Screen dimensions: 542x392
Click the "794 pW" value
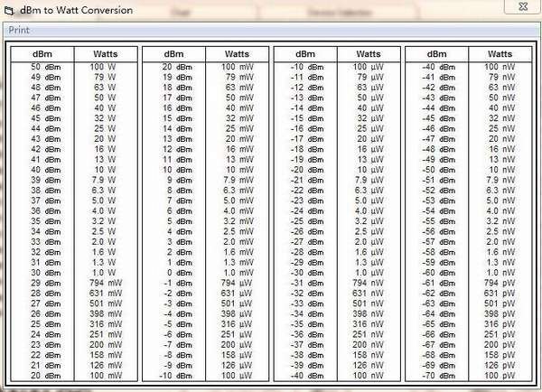tap(500, 283)
